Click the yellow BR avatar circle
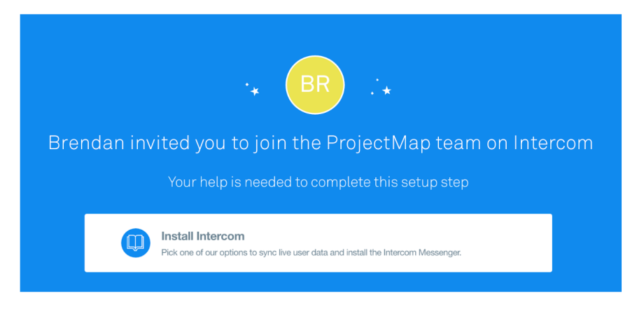The width and height of the screenshot is (644, 311). [315, 85]
